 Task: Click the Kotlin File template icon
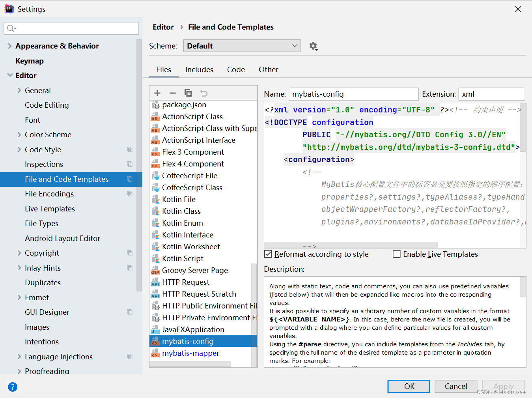[156, 200]
